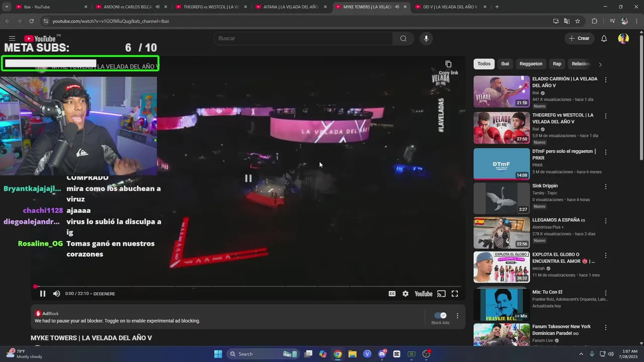644x362 pixels.
Task: Open options menu for THEGREFG vs WESTCOL
Action: (x=606, y=116)
